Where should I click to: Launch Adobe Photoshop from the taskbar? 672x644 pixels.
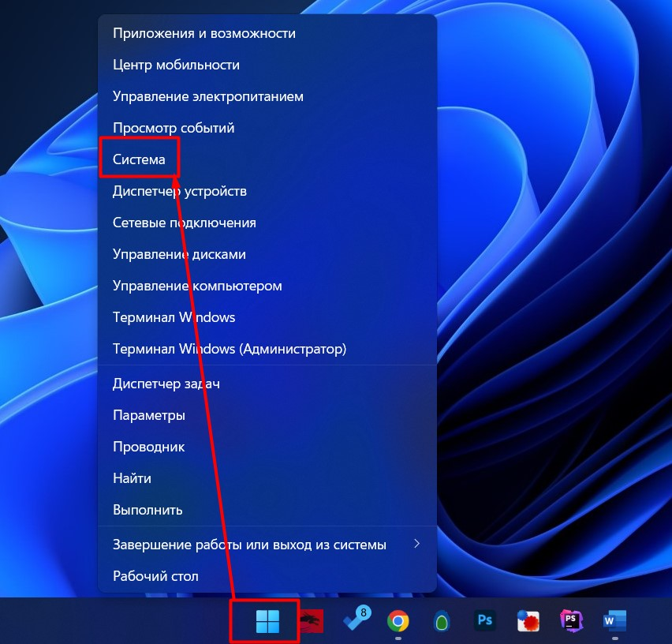point(485,620)
